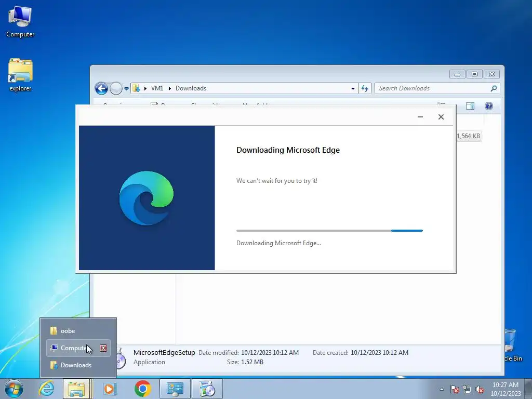Viewport: 532px width, 399px height.
Task: Minimize the Edge installer dialog
Action: [420, 117]
